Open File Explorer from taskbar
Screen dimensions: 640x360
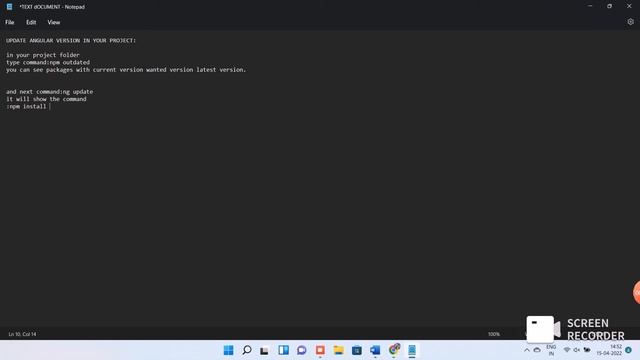pyautogui.click(x=338, y=350)
